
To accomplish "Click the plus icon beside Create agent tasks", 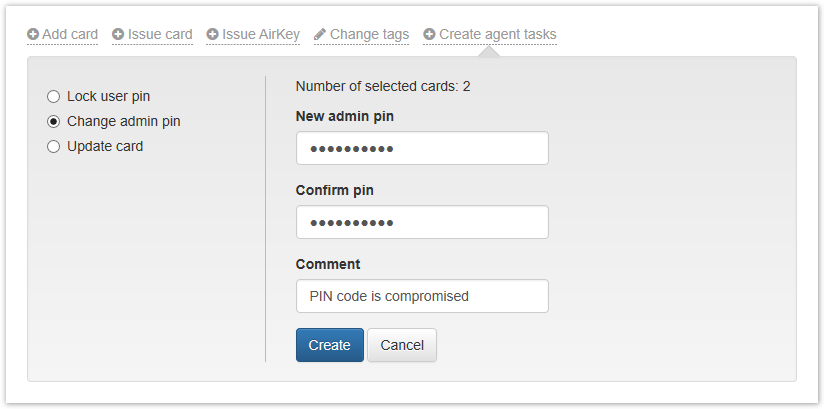I will [x=429, y=34].
